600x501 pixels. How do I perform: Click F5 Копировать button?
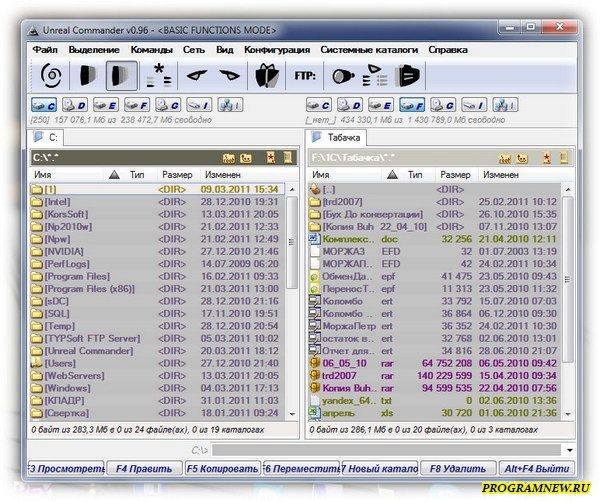222,468
